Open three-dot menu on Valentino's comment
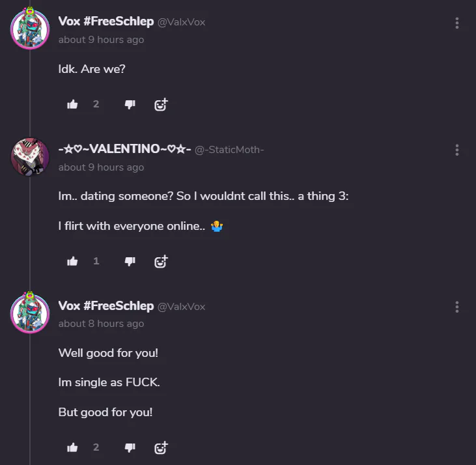The height and width of the screenshot is (465, 476). 457,150
